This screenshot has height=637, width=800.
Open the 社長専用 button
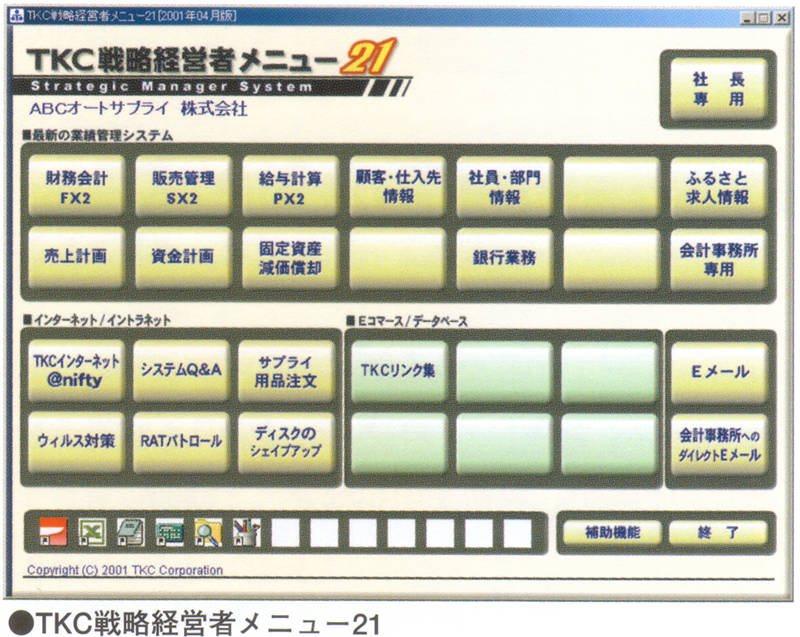[718, 89]
